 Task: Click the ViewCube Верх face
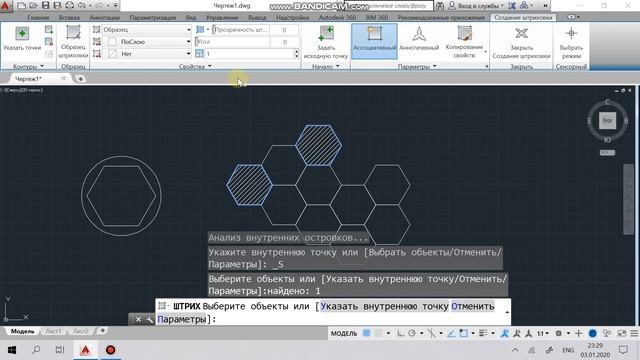point(607,120)
